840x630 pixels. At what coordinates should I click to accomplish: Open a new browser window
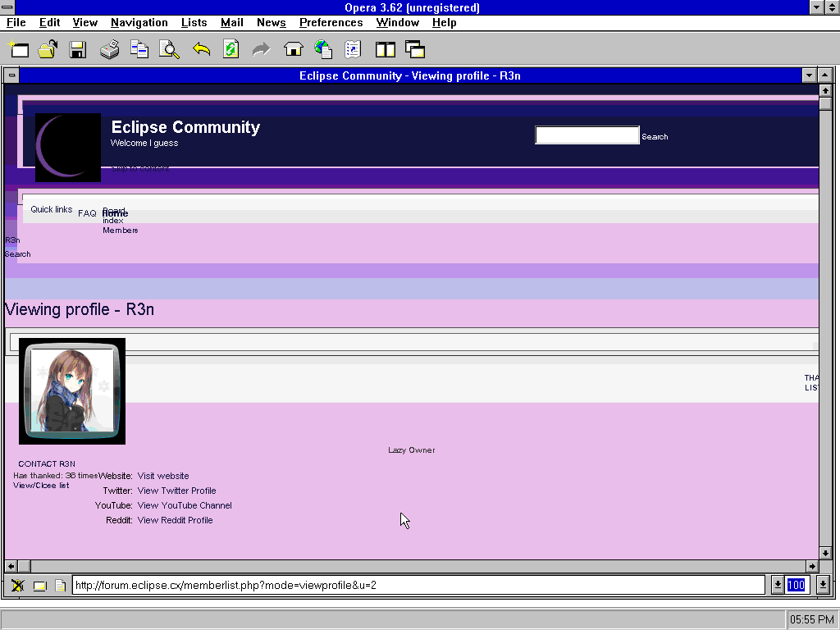[19, 49]
